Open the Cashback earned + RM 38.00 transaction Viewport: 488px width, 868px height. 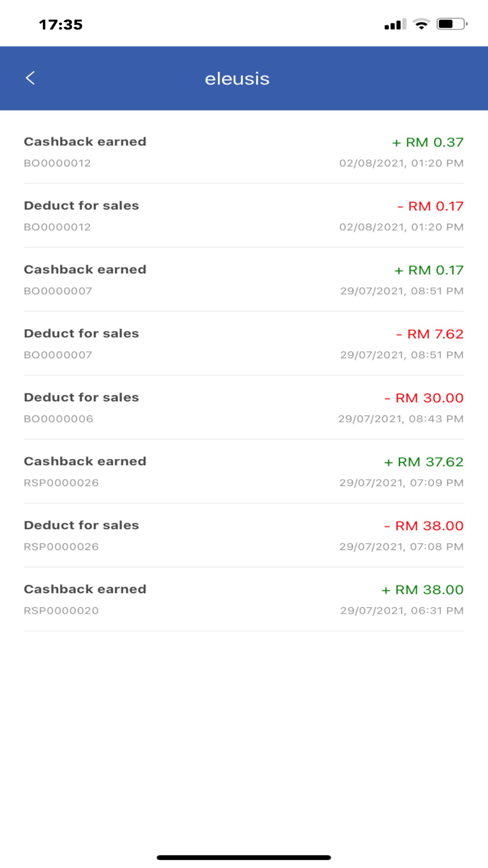(244, 599)
